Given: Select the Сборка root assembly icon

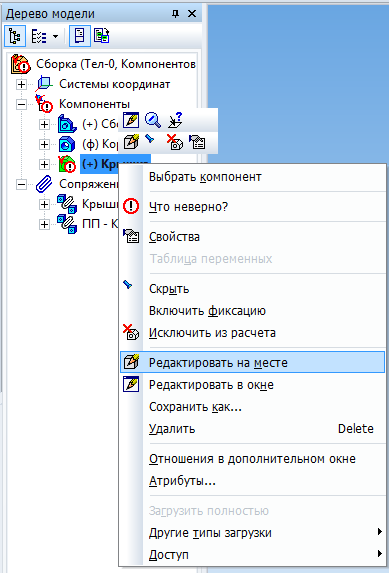Looking at the screenshot, I should (20, 64).
